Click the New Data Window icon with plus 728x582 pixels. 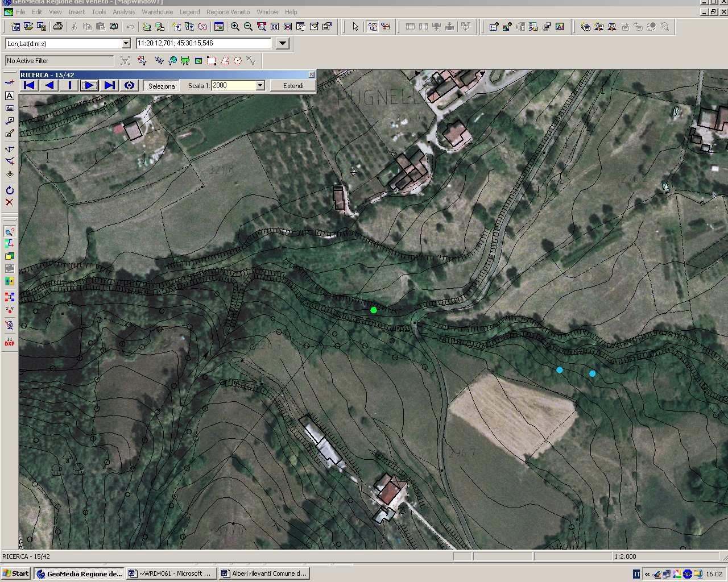coord(494,26)
